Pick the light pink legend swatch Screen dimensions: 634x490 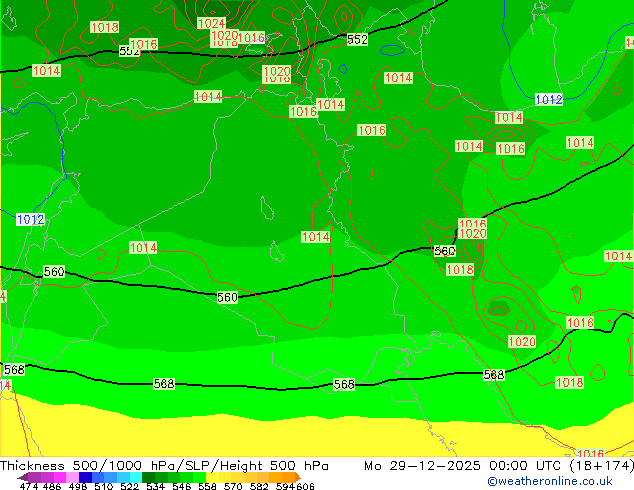point(72,477)
